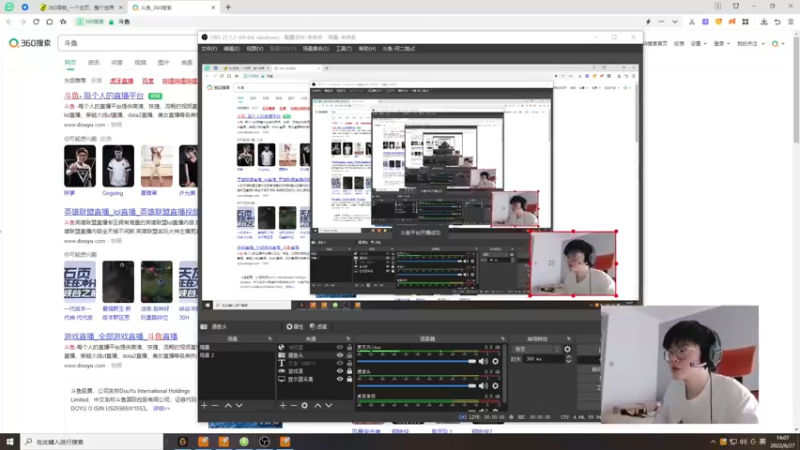The image size is (800, 450).
Task: Open Windows Start menu
Action: (10, 442)
